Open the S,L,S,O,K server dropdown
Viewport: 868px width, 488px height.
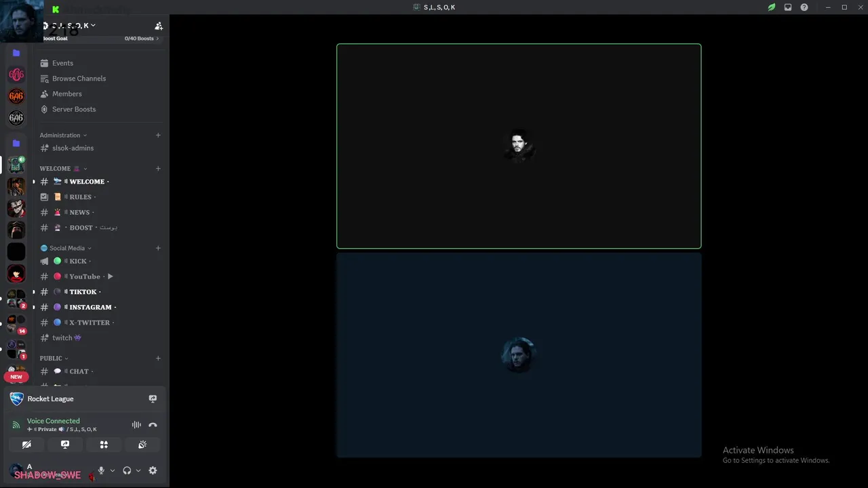(73, 26)
